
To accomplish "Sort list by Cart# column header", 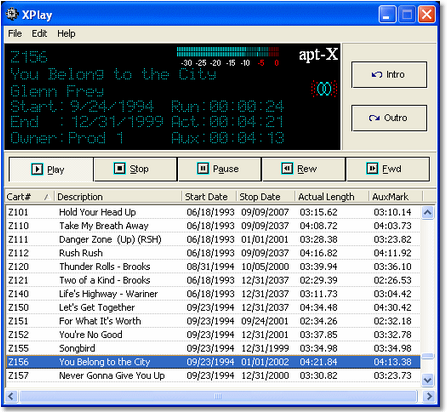I will [x=29, y=197].
